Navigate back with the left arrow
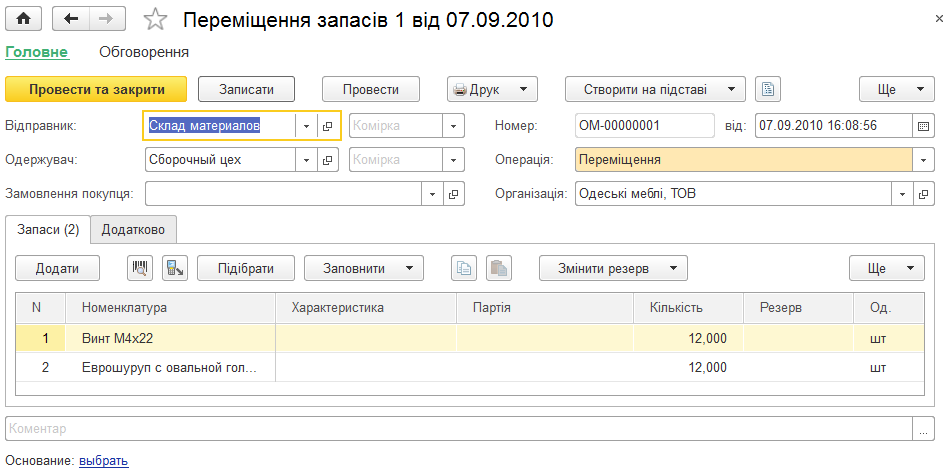 71,19
